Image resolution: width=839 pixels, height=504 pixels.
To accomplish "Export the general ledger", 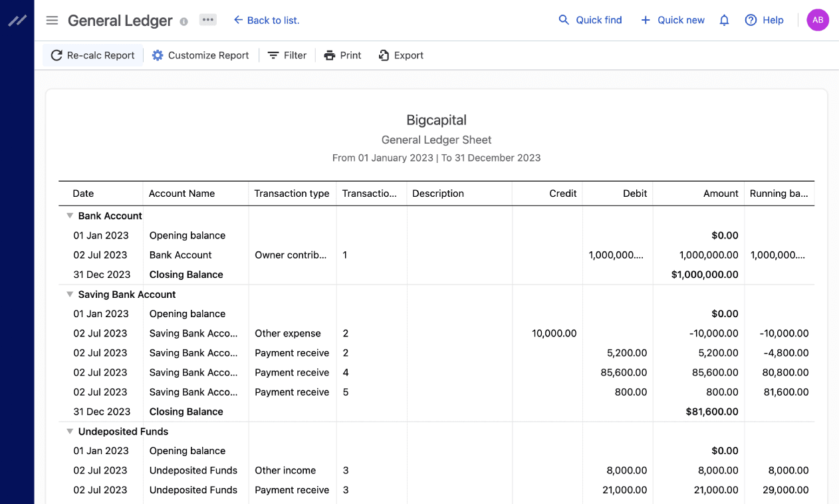I will tap(401, 55).
